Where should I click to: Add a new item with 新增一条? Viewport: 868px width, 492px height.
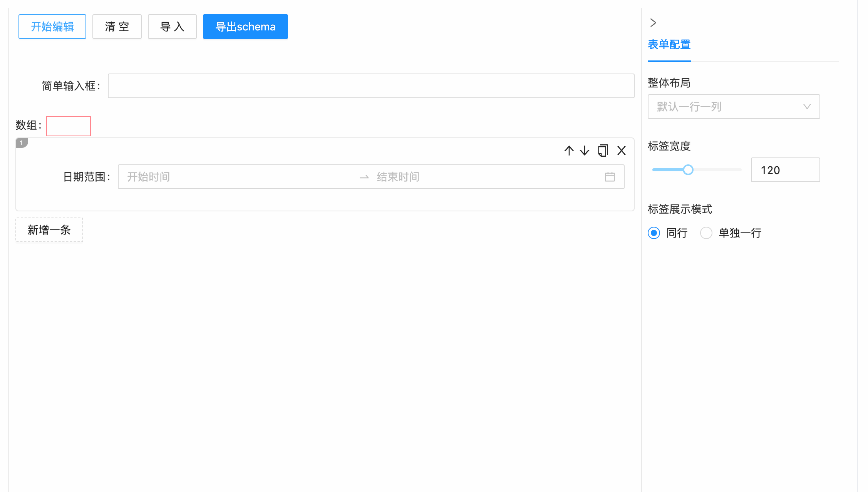tap(49, 230)
